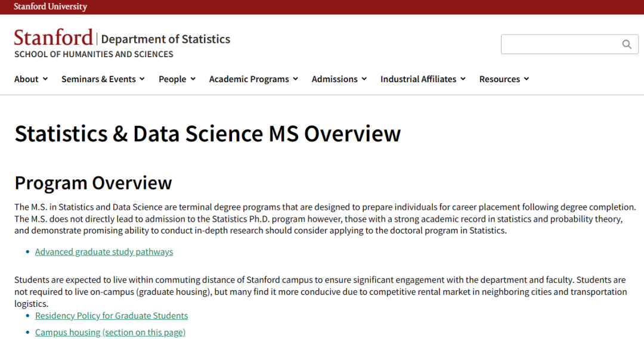Expand the Admissions chevron
Image resolution: width=644 pixels, height=339 pixels.
(x=364, y=79)
